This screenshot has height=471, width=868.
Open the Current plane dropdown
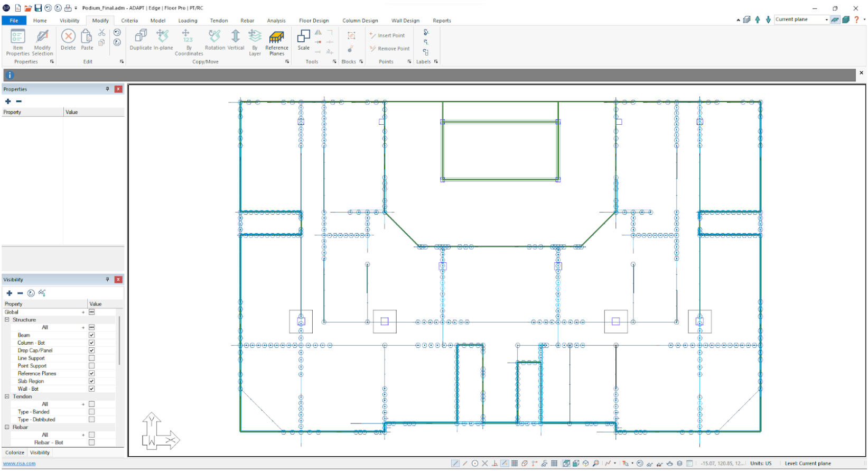pyautogui.click(x=826, y=20)
